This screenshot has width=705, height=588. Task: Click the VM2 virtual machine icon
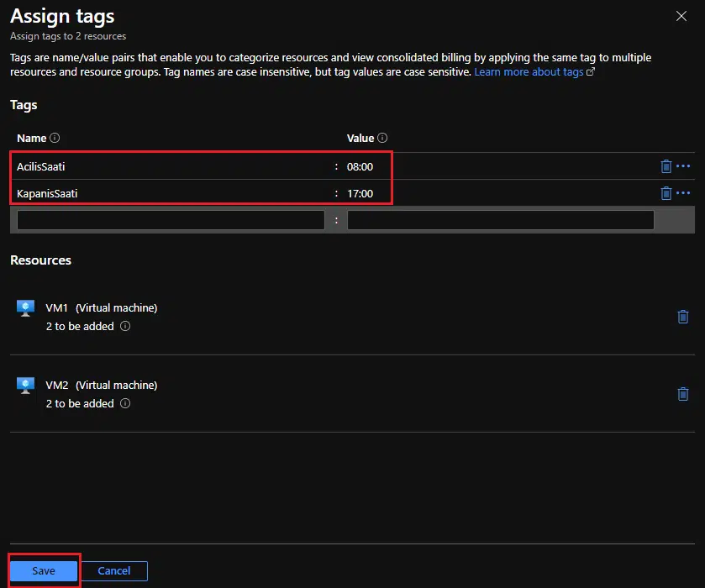[25, 386]
